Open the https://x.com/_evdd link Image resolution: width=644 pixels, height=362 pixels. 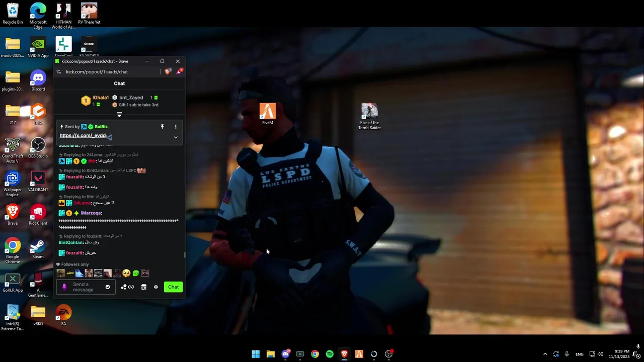[83, 136]
